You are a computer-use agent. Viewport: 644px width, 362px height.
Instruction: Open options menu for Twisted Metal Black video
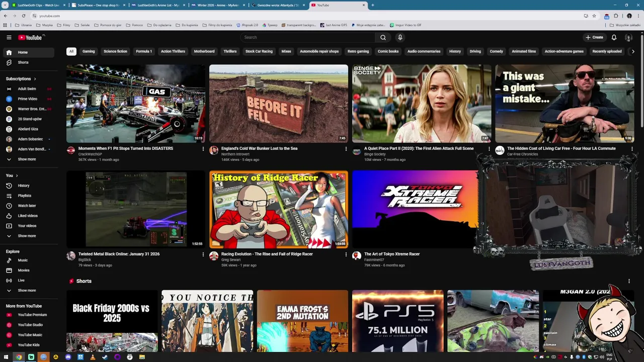point(203,254)
